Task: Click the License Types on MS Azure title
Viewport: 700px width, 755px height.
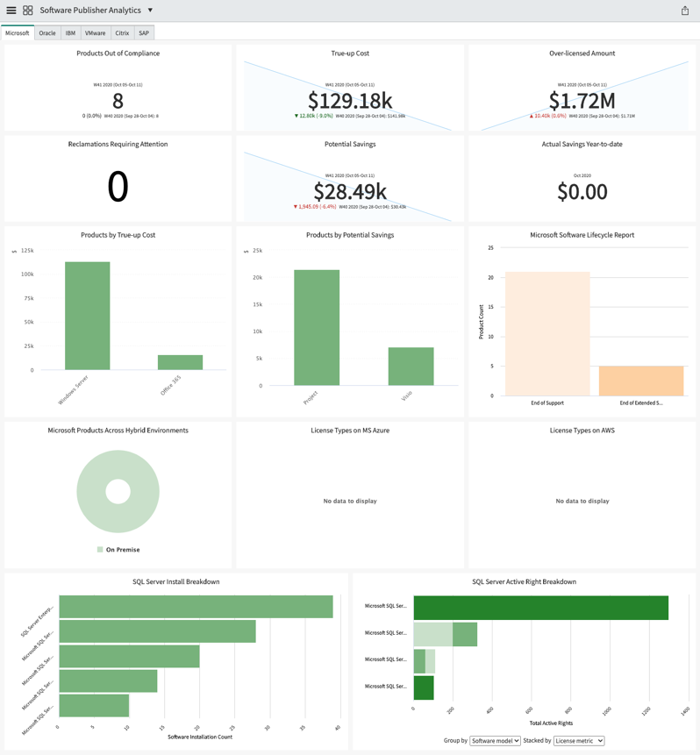Action: pos(350,431)
